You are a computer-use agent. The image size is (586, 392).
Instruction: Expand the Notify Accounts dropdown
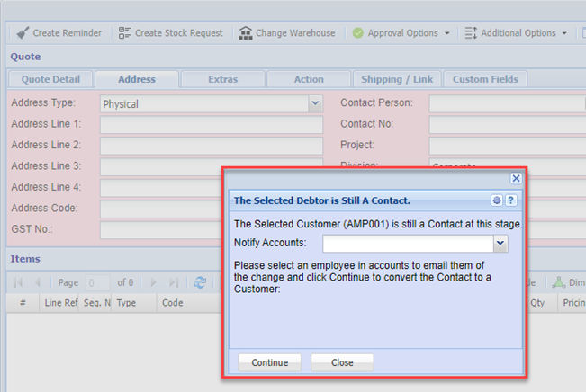tap(500, 243)
